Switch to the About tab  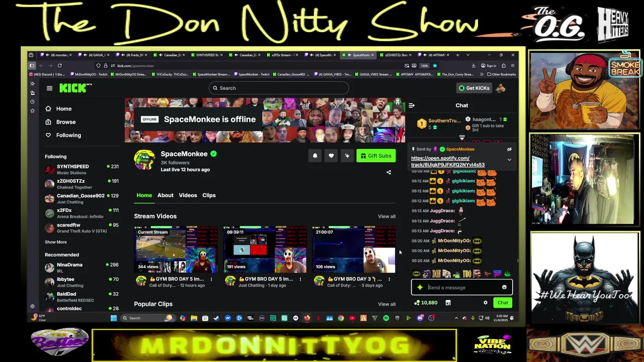[165, 195]
